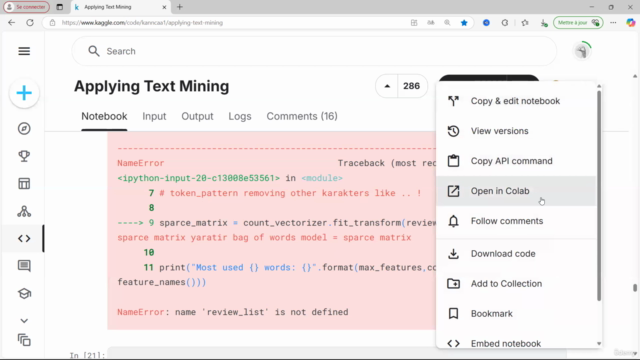The height and width of the screenshot is (360, 640).
Task: Click the split screen icon in address bar
Action: coord(414,23)
